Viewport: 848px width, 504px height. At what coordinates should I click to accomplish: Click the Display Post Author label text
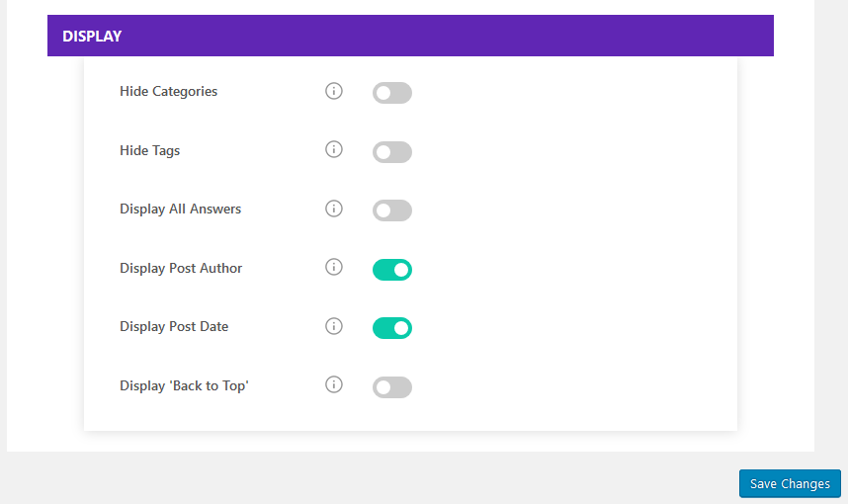pyautogui.click(x=181, y=268)
